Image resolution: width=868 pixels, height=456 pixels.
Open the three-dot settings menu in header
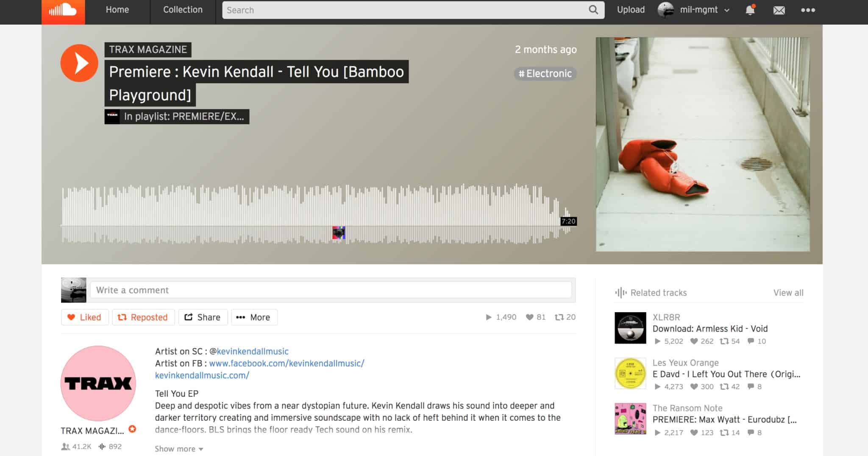808,10
